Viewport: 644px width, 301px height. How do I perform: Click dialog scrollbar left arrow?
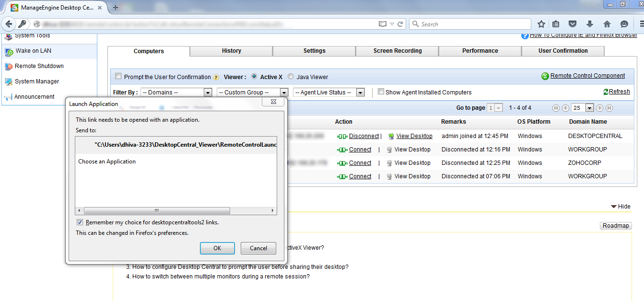79,210
